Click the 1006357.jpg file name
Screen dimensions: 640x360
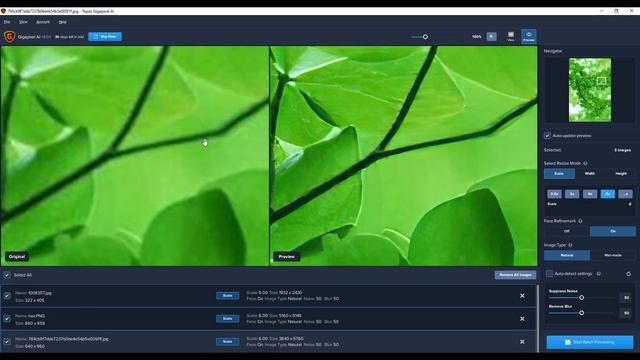point(39,293)
